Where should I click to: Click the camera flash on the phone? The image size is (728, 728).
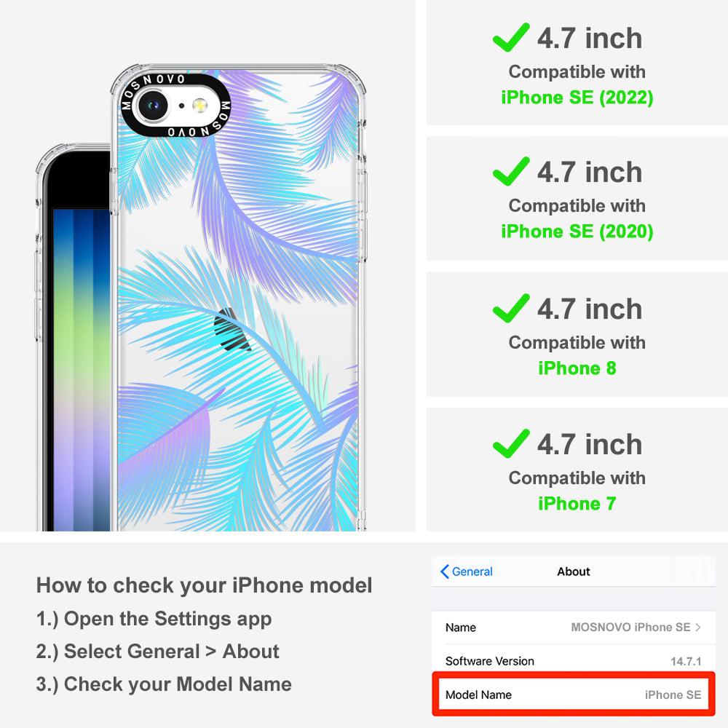199,106
